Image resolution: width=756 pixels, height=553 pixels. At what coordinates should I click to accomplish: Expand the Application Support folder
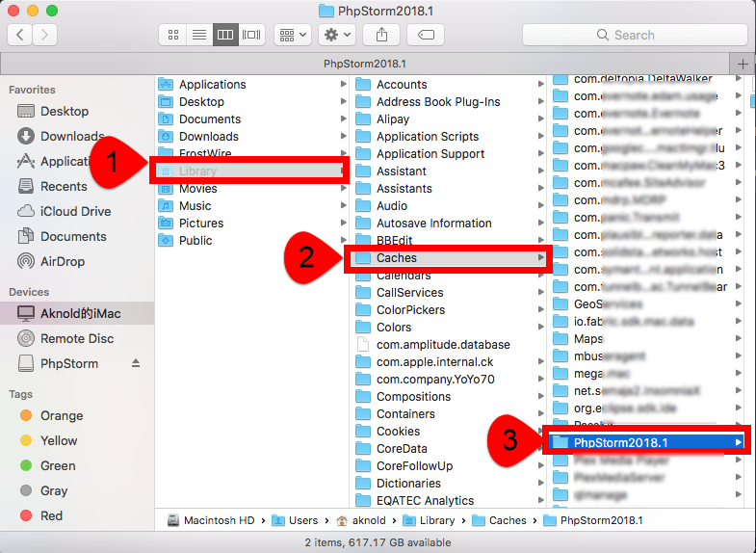click(430, 154)
